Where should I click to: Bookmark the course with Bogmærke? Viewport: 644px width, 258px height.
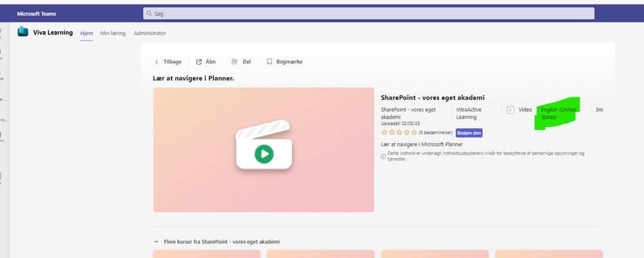tap(285, 62)
